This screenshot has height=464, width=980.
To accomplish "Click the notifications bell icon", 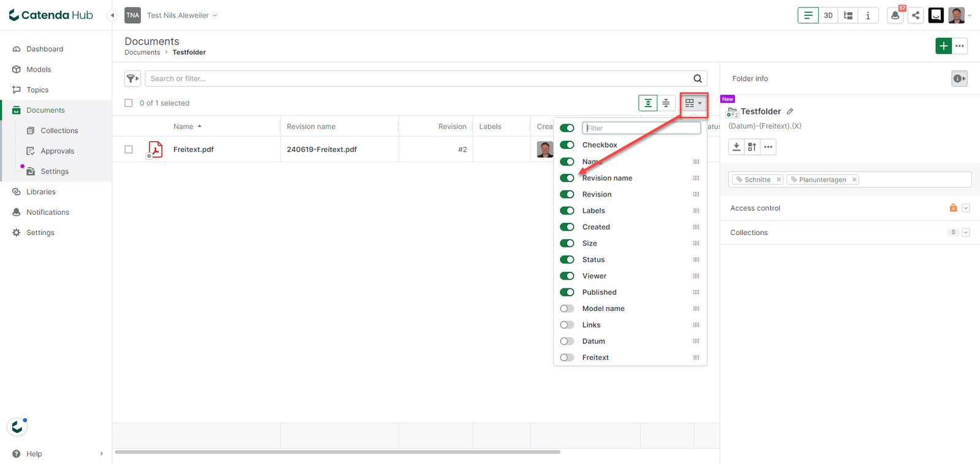I will coord(895,15).
